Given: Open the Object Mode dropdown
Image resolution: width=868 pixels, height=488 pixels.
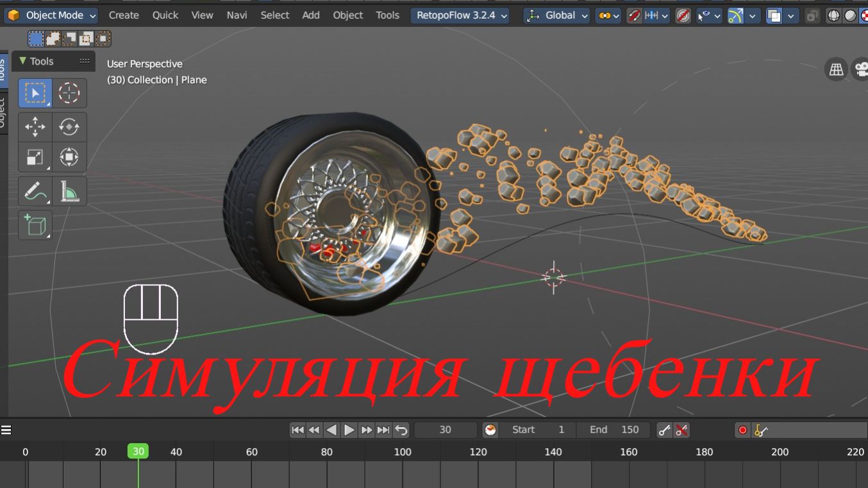Looking at the screenshot, I should 53,15.
